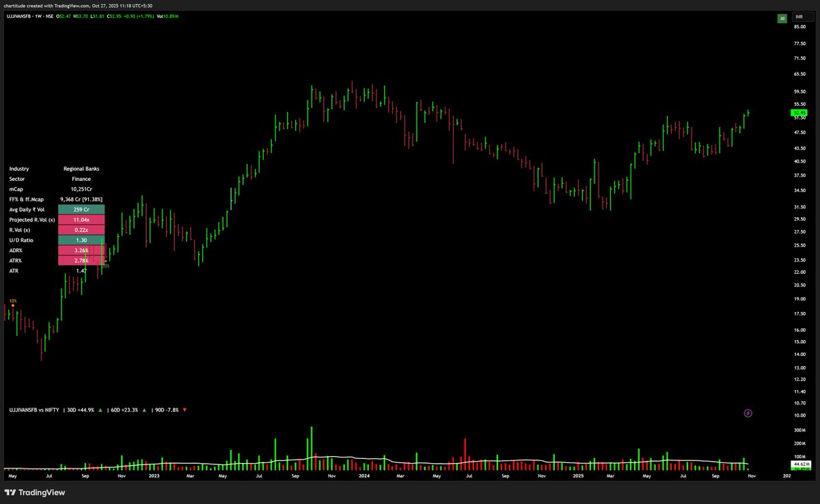Screen dimensions: 820x504
Task: Click the purple lightning bolt icon
Action: (x=748, y=413)
